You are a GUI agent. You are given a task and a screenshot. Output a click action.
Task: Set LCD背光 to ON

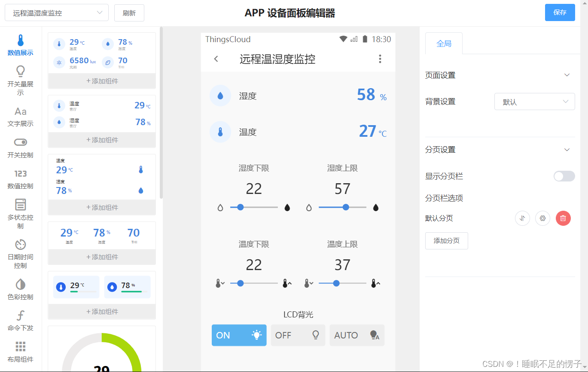[239, 335]
